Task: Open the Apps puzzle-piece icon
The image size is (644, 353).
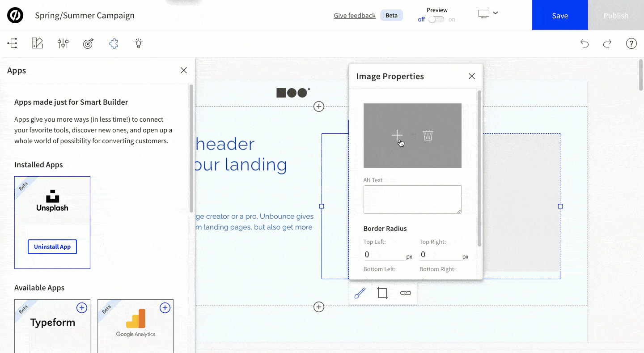Action: coord(114,43)
